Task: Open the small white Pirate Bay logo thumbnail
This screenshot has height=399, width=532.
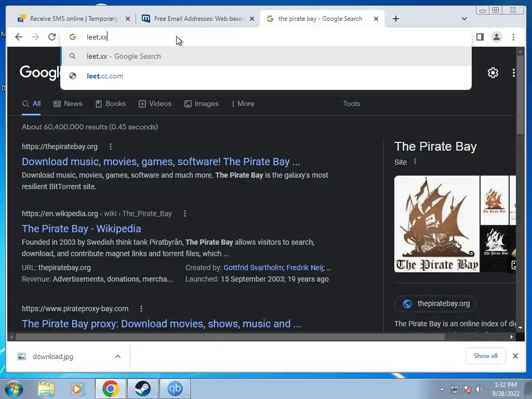Action: 495,200
